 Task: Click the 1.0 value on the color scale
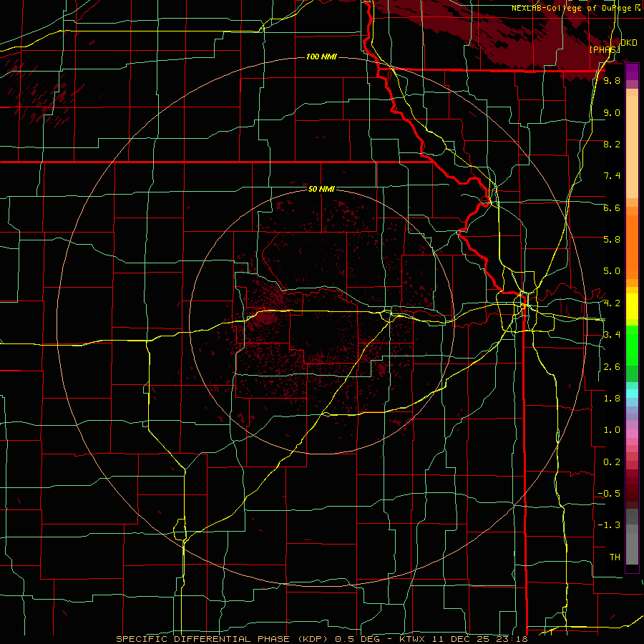coord(612,430)
